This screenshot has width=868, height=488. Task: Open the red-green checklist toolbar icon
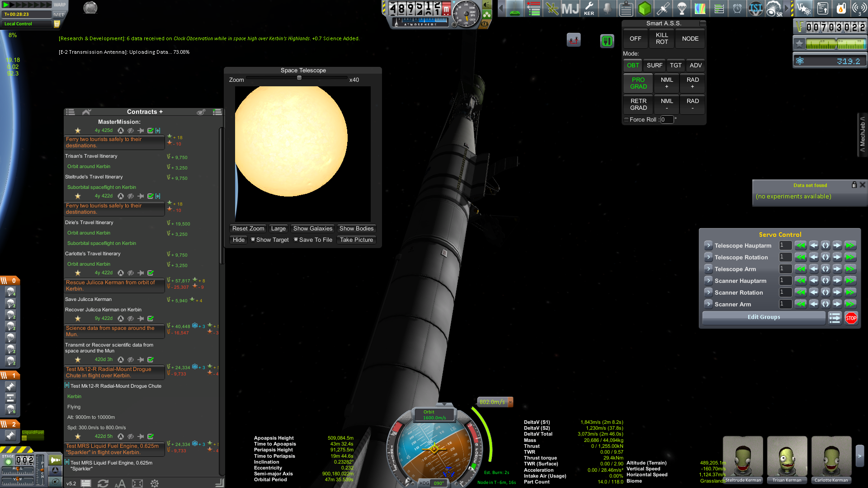tap(533, 9)
